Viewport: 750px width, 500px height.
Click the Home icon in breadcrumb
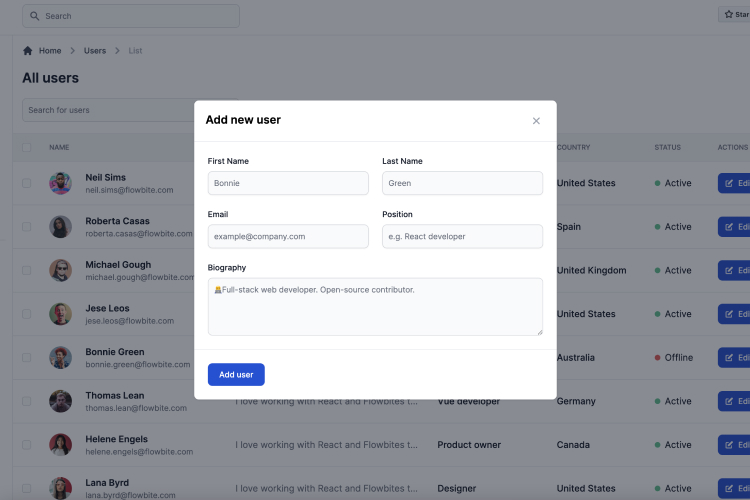click(x=28, y=51)
